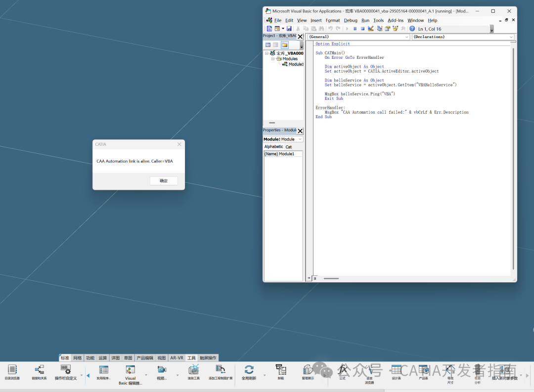Click the View Code icon in Project pane
The height and width of the screenshot is (392, 534).
[x=268, y=45]
